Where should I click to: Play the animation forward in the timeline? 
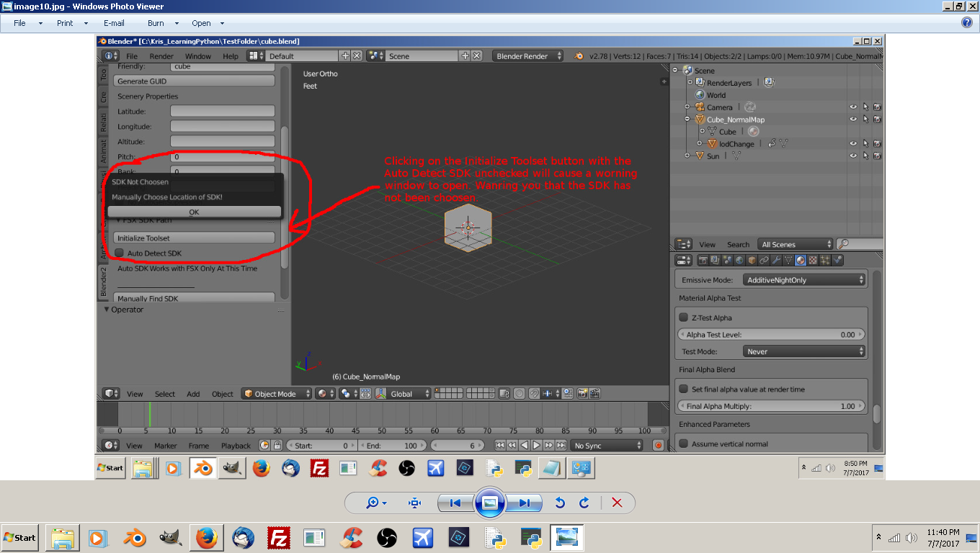tap(536, 446)
